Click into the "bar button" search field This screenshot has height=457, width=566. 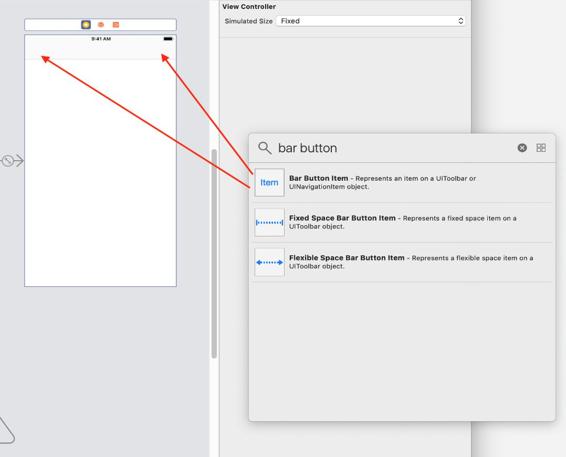coord(395,148)
